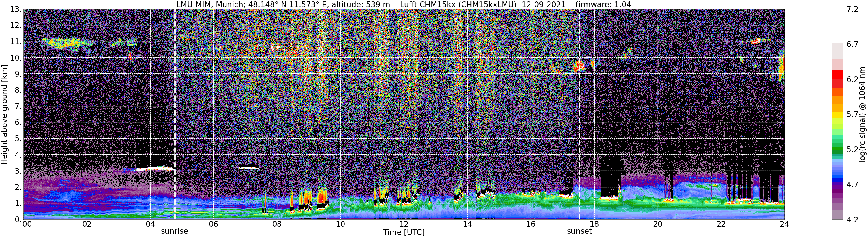Click the white top segment of the colorbar

tap(837, 26)
